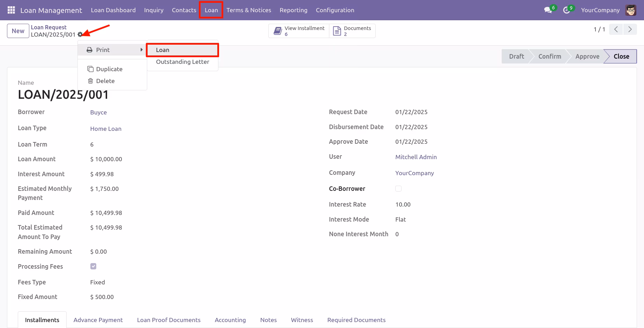Open the Inquiry menu
644x328 pixels.
[x=153, y=10]
